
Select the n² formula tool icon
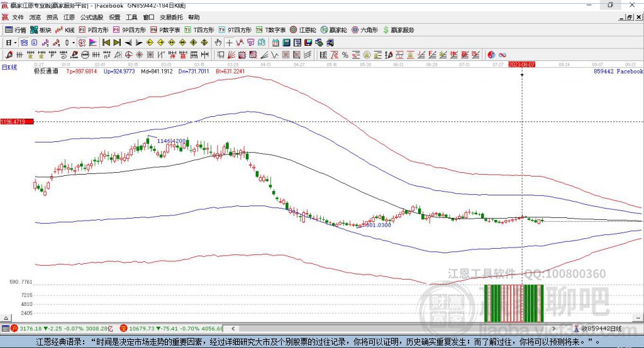pyautogui.click(x=107, y=55)
